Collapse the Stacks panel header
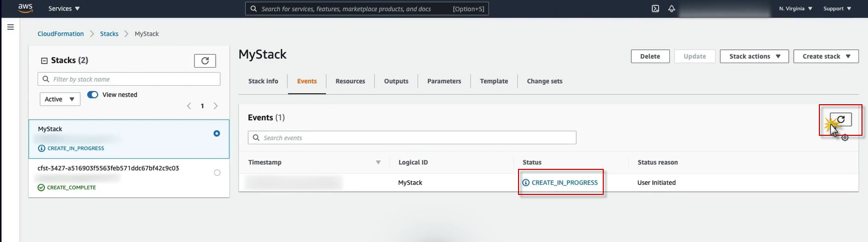 44,61
